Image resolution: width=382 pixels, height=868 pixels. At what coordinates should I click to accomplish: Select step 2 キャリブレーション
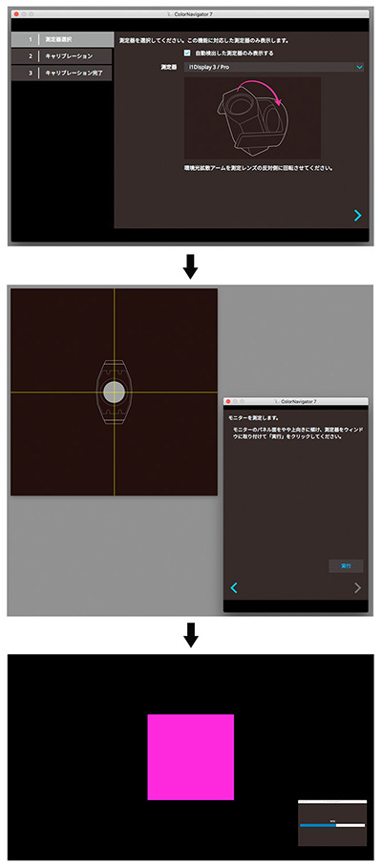tap(62, 56)
